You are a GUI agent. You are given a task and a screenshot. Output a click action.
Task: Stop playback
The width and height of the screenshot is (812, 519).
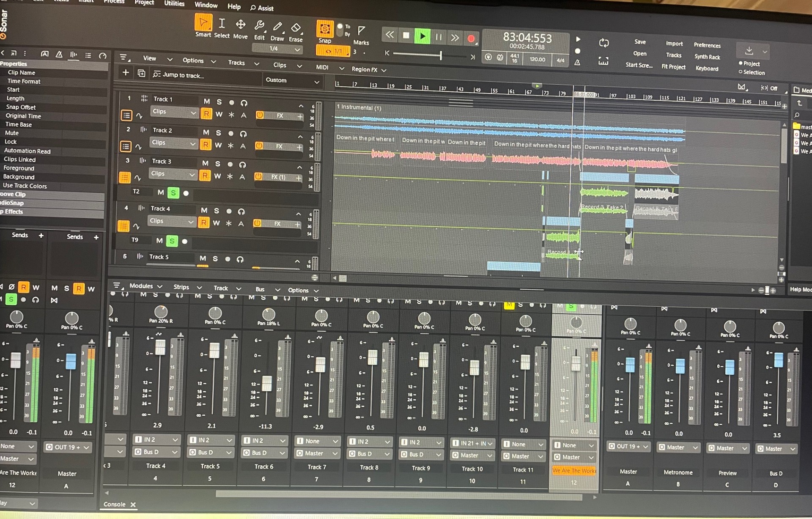[x=406, y=36]
